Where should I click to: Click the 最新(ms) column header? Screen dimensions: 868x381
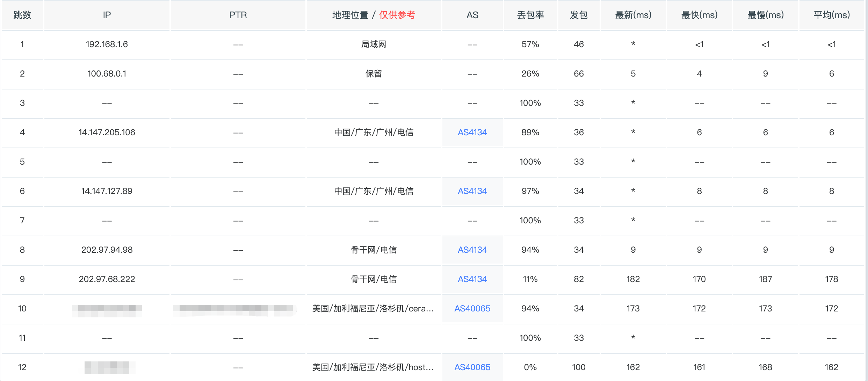pyautogui.click(x=633, y=15)
